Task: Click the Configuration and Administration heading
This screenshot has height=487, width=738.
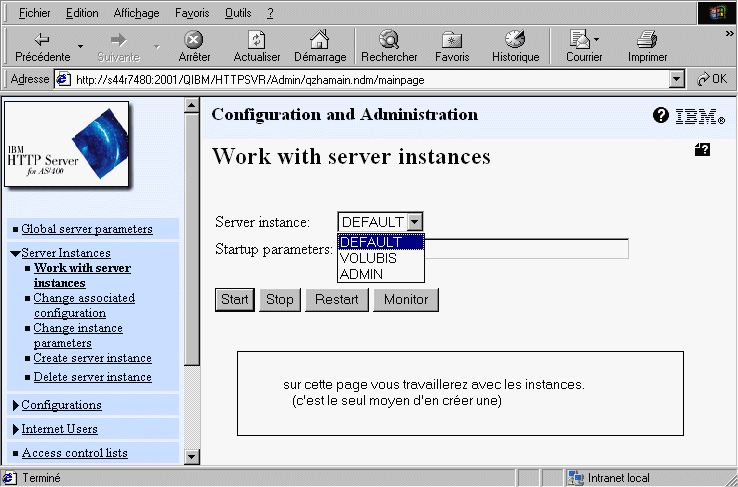Action: click(345, 114)
